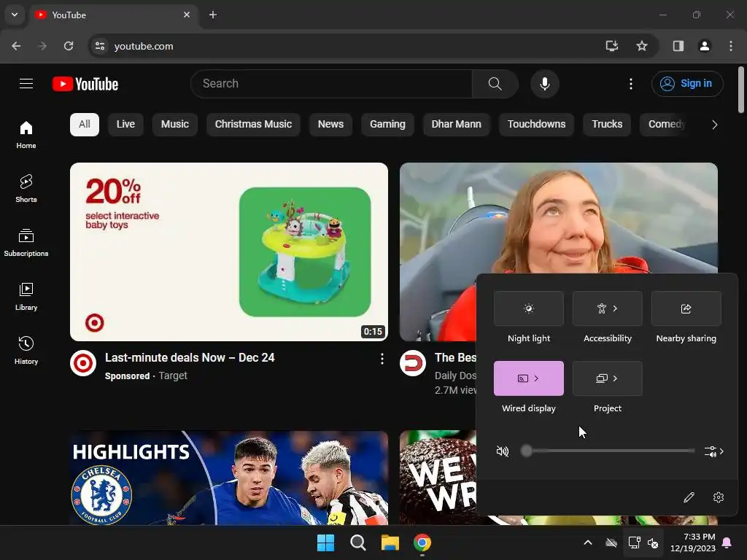The height and width of the screenshot is (560, 747).
Task: Toggle Nearby sharing tile
Action: pyautogui.click(x=686, y=308)
